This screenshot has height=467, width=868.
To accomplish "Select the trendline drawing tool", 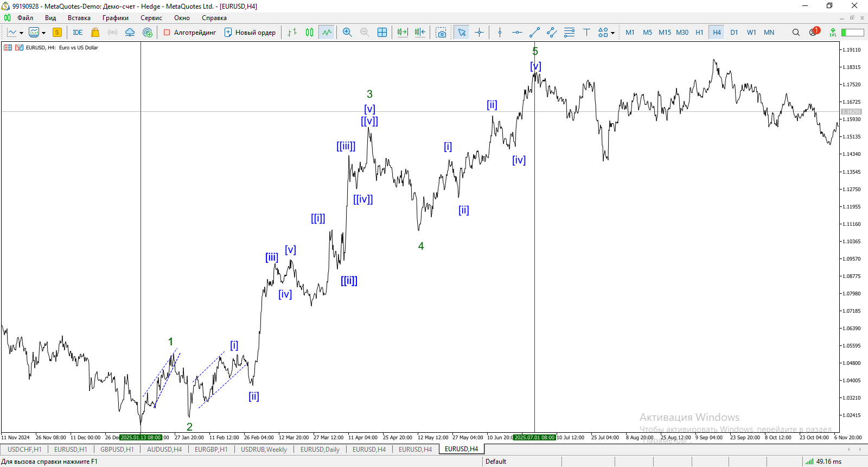I will click(x=534, y=33).
